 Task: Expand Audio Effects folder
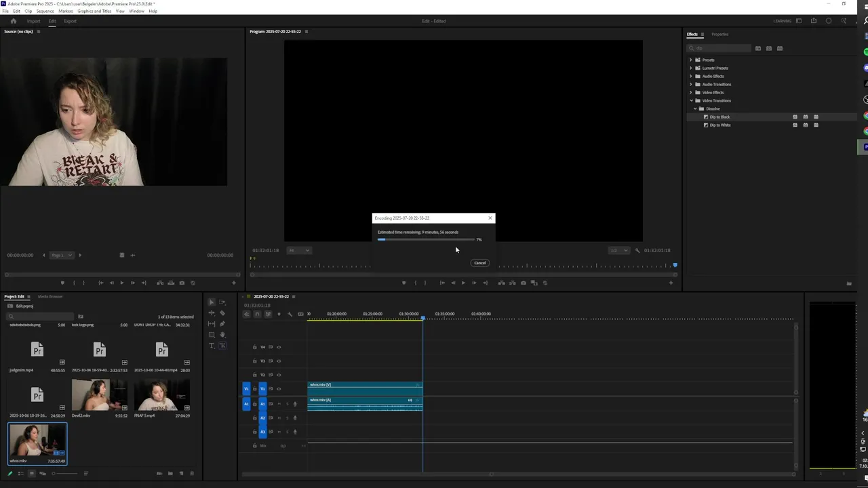click(691, 76)
